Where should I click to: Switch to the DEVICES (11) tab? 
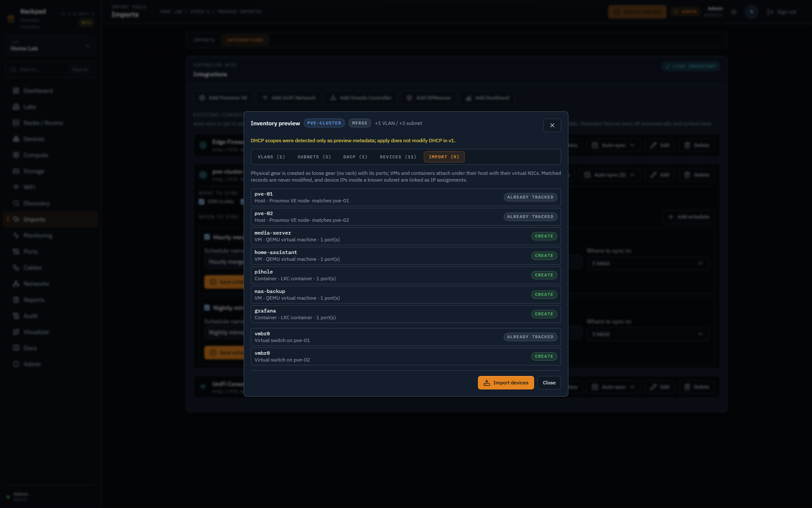click(398, 157)
